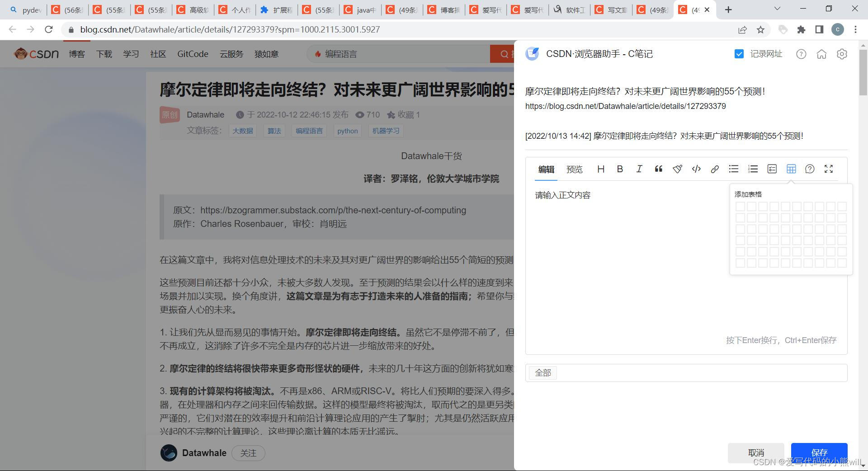The image size is (868, 471).
Task: Open the python article tag
Action: click(x=348, y=131)
